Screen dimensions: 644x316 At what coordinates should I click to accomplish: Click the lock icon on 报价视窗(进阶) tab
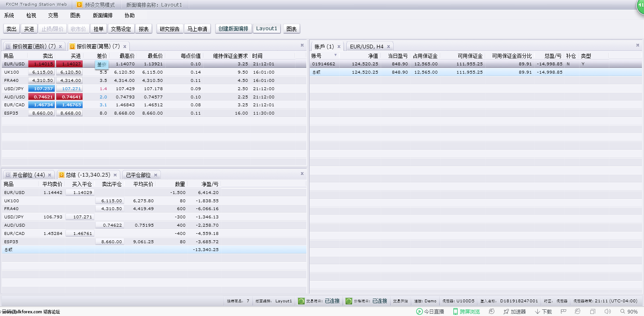(x=8, y=46)
